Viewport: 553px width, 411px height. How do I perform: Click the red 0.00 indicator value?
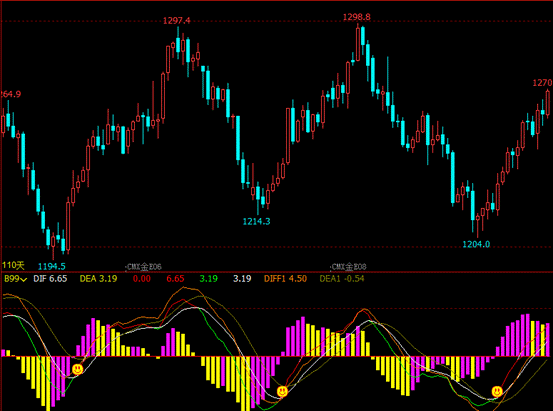[142, 279]
